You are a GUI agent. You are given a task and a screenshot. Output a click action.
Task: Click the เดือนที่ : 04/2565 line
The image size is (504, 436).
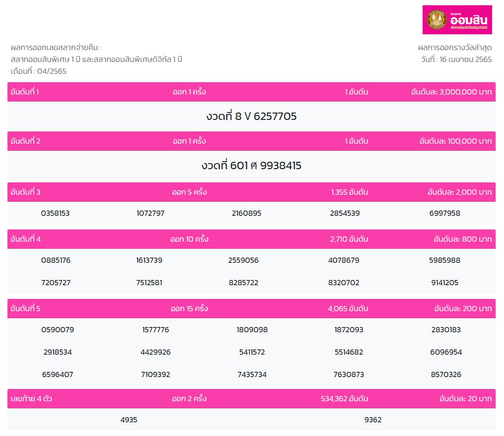[39, 71]
